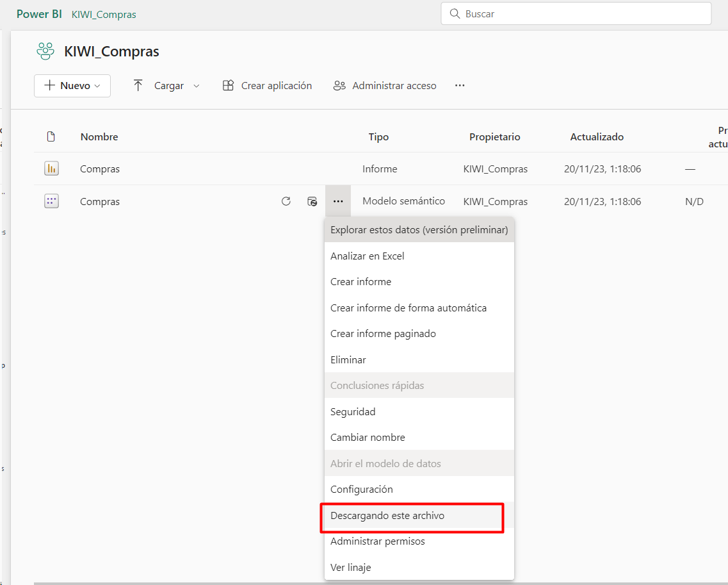The width and height of the screenshot is (728, 585).
Task: Click the KIWI_Compras breadcrumb link
Action: click(104, 14)
